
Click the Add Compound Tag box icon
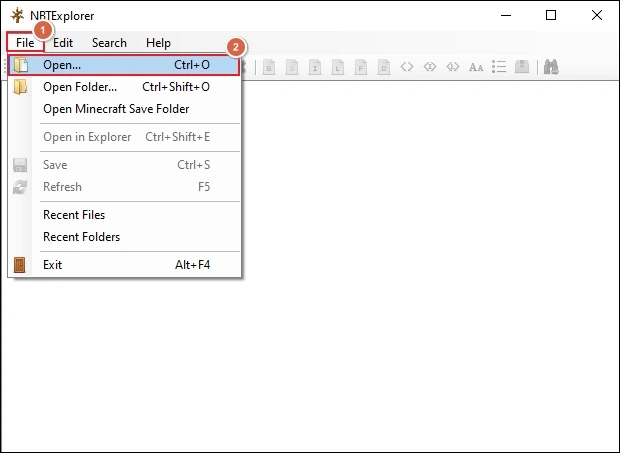pos(522,66)
